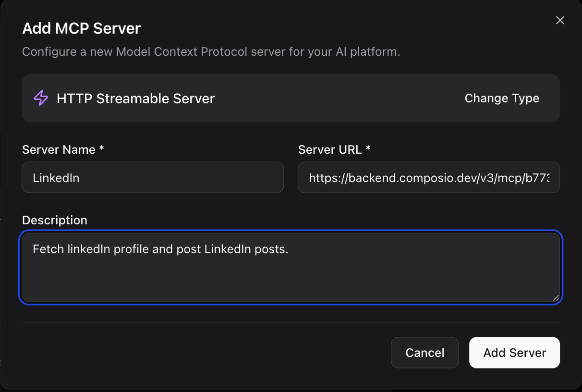582x392 pixels.
Task: Click the Add MCP Server dialog title
Action: (81, 28)
